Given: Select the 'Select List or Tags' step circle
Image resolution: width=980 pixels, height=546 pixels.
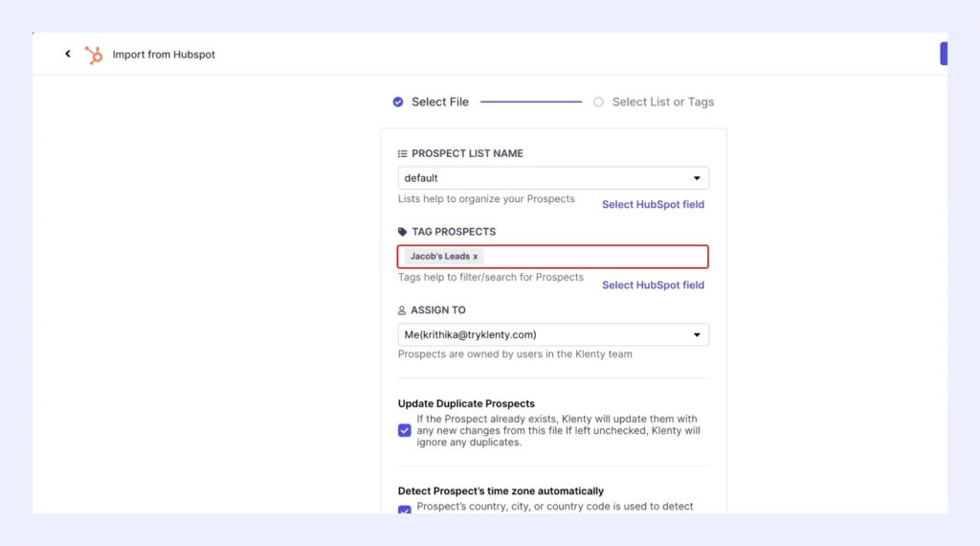Looking at the screenshot, I should pyautogui.click(x=598, y=102).
